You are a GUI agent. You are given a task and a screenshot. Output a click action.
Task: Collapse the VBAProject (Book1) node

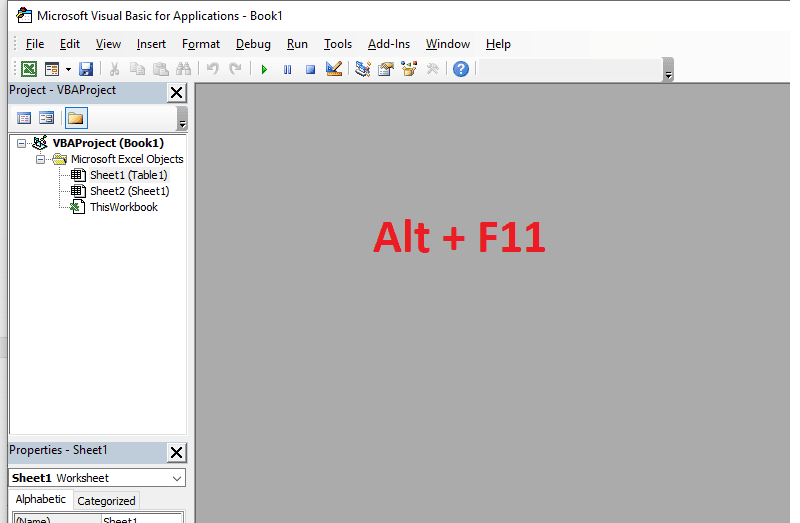(x=21, y=143)
